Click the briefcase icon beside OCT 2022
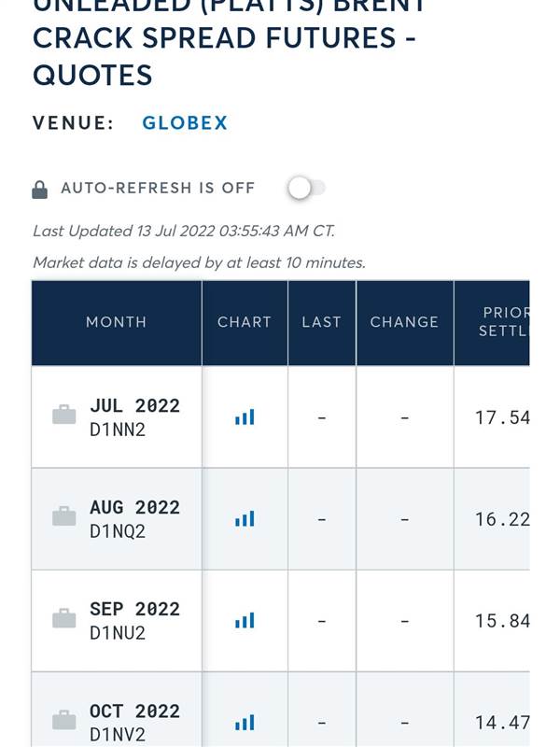The image size is (560, 747). pyautogui.click(x=63, y=720)
